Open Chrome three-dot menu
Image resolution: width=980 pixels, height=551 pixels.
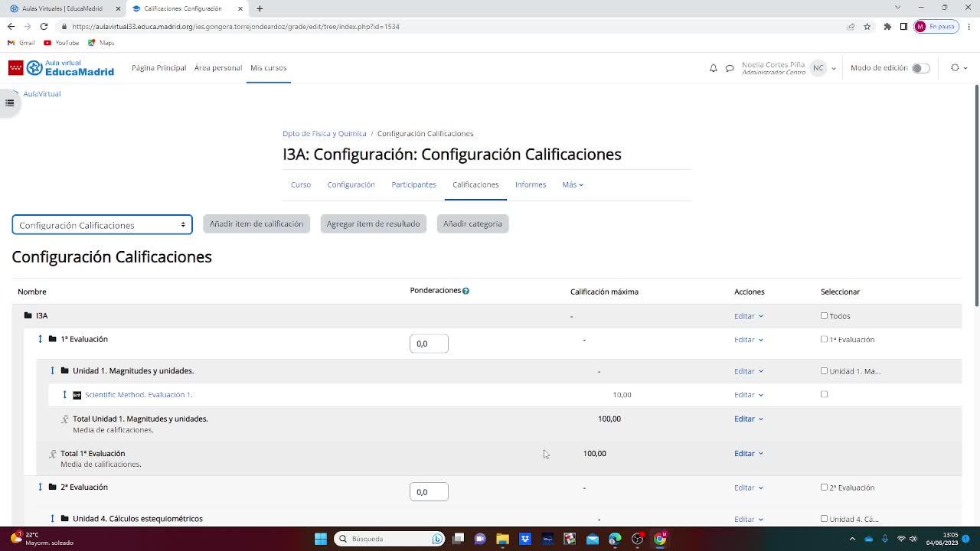(969, 26)
